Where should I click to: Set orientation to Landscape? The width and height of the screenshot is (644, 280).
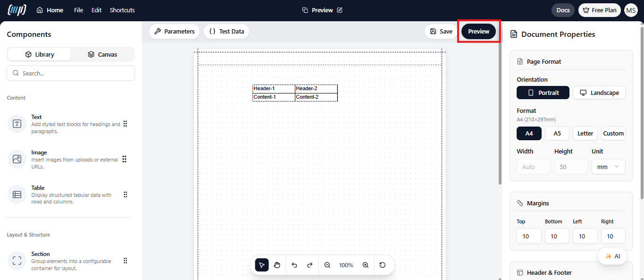599,93
